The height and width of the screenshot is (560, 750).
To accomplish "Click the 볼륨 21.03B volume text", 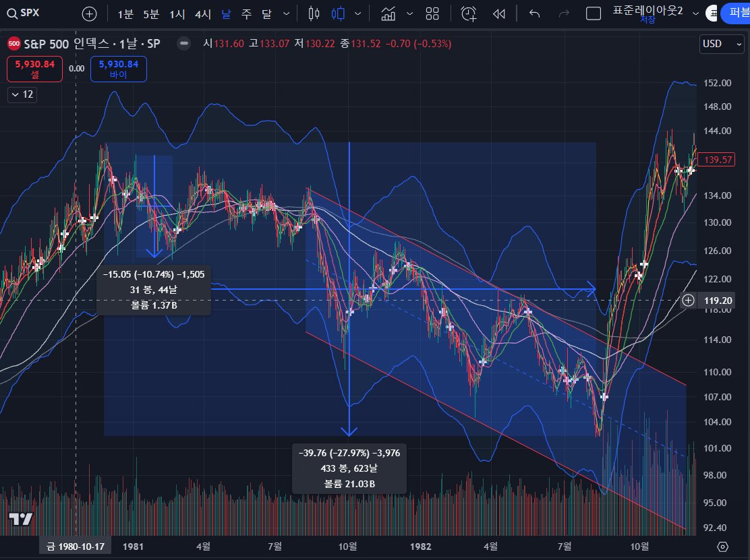I will pyautogui.click(x=349, y=484).
